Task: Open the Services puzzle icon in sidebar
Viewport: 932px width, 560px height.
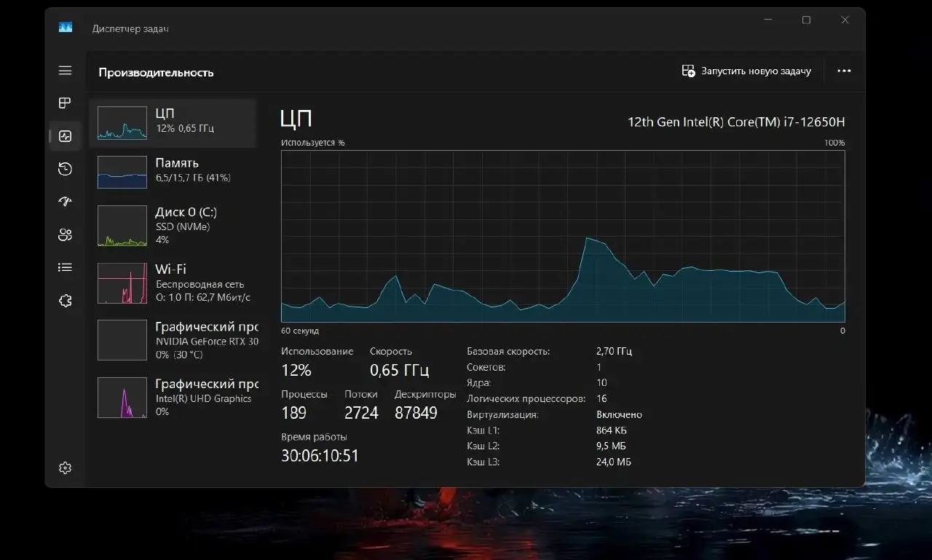Action: coord(66,300)
